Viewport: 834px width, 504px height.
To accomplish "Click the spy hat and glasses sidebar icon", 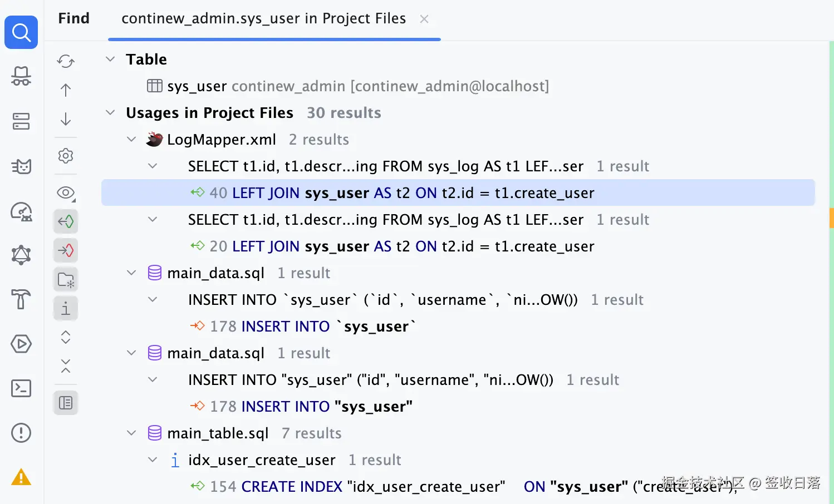I will tap(21, 76).
